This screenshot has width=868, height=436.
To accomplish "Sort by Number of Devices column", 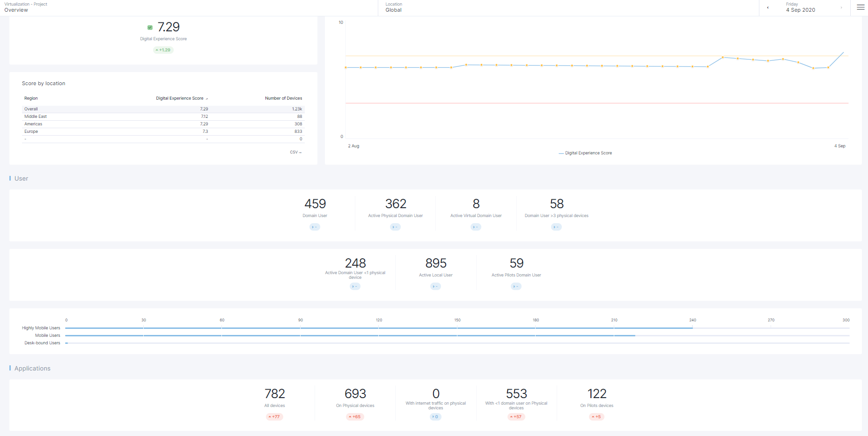I will [x=283, y=98].
